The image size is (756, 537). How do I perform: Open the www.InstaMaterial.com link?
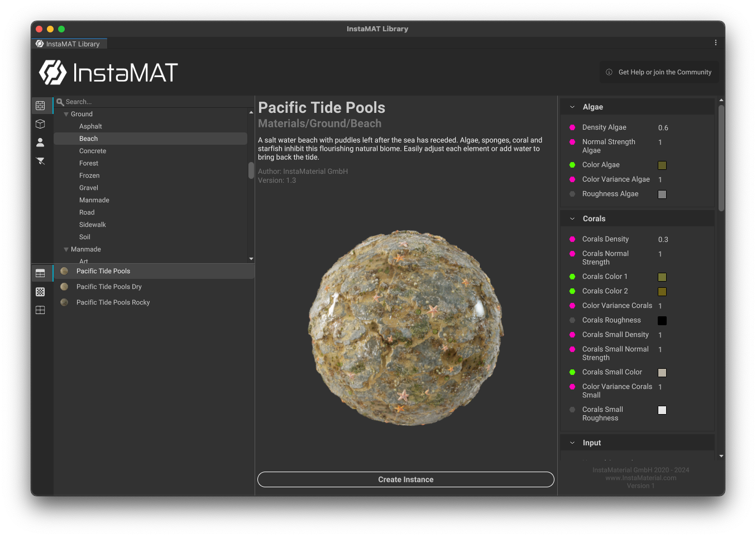pos(640,478)
